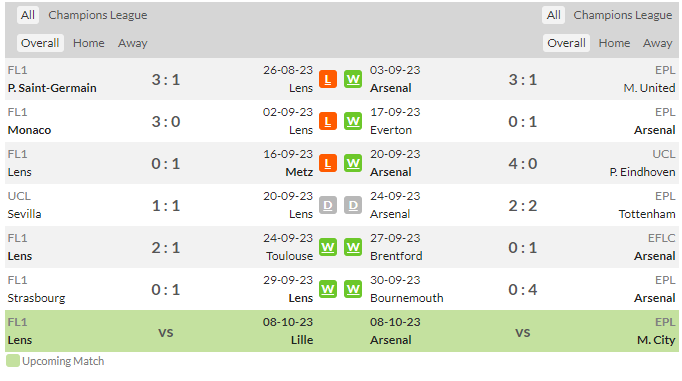Select the right Champions League filter tab

click(622, 15)
